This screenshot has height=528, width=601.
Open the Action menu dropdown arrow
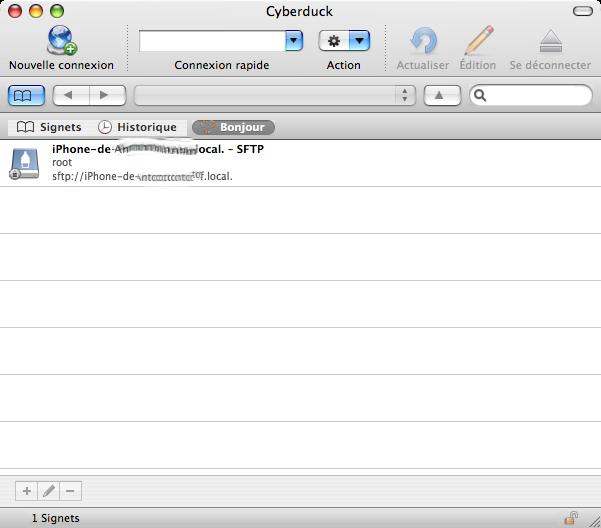[360, 41]
